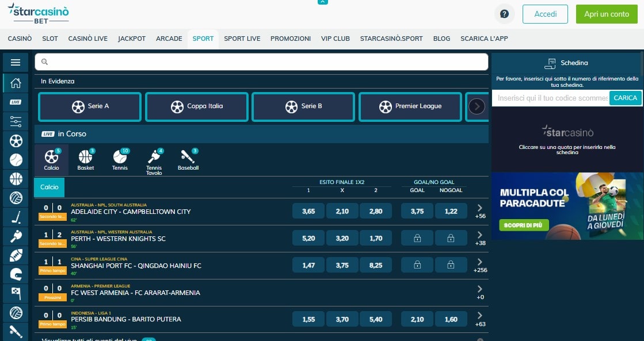The width and height of the screenshot is (644, 341).
Task: Click the Accedi login button
Action: pos(545,14)
